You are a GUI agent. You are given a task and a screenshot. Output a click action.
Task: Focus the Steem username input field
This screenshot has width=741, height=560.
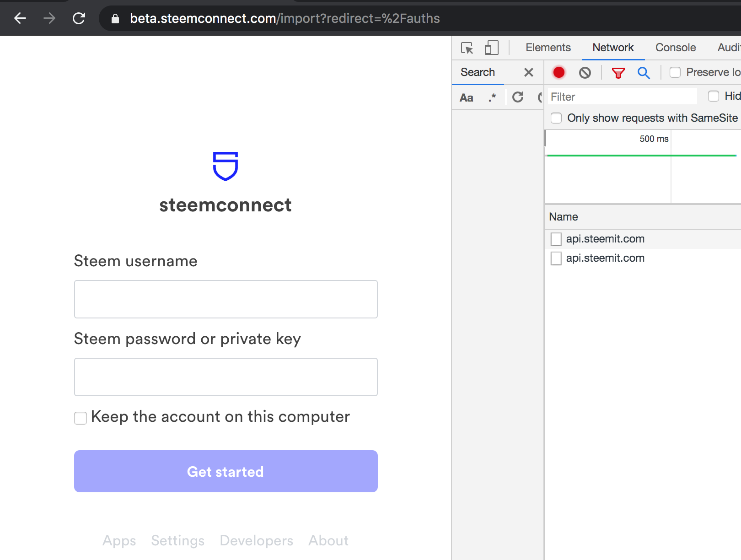[x=226, y=299]
